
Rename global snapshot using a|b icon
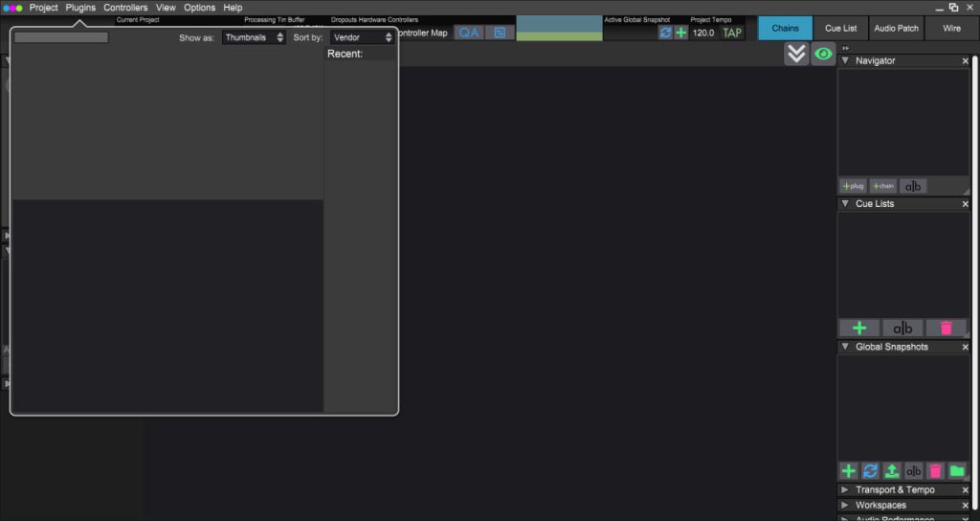coord(914,471)
